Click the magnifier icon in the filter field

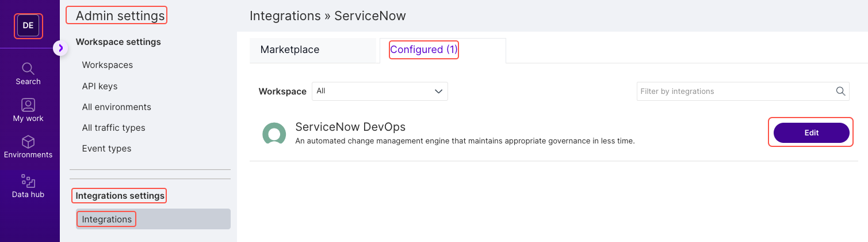[840, 91]
